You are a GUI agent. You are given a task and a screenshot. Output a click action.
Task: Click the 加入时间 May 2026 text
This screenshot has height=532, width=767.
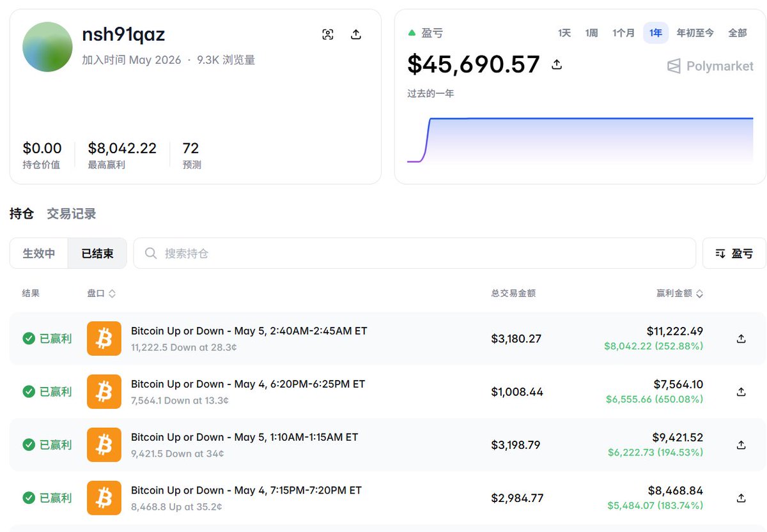pyautogui.click(x=132, y=60)
